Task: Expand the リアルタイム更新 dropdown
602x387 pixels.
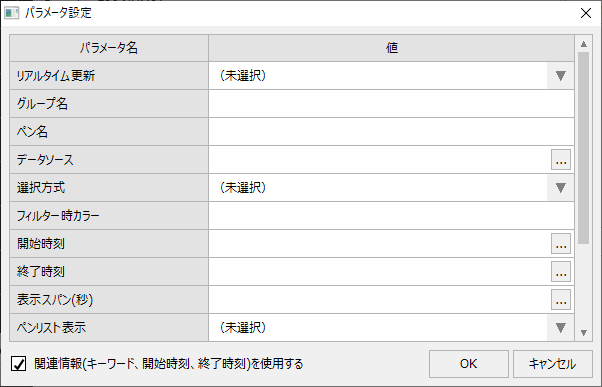Action: pos(561,76)
